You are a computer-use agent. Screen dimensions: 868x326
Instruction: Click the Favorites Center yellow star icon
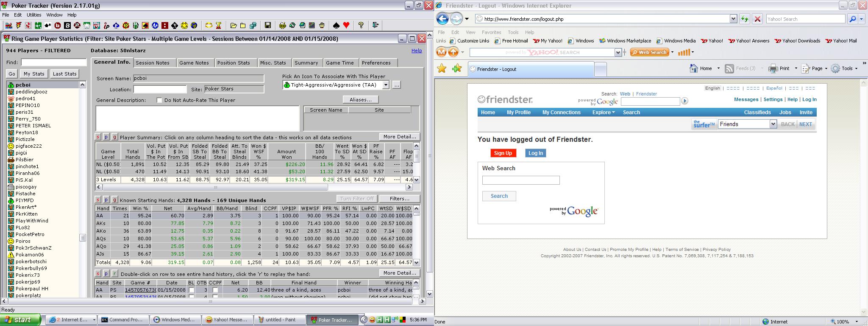pyautogui.click(x=442, y=68)
